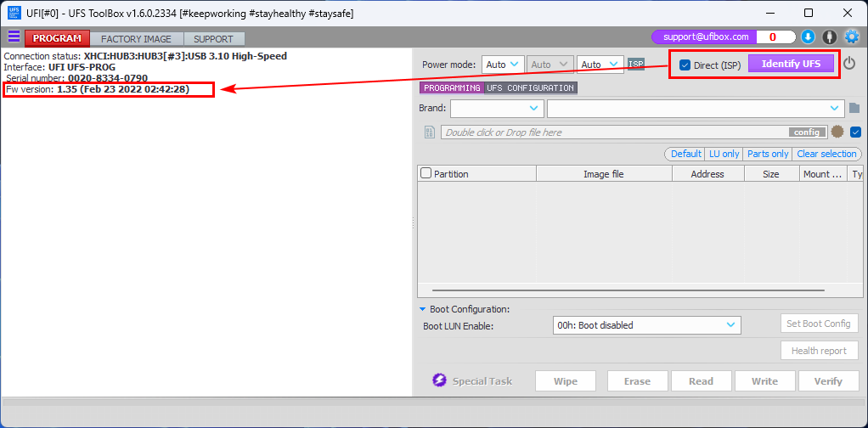This screenshot has width=868, height=428.
Task: Open settings via the gear icon
Action: tap(851, 37)
